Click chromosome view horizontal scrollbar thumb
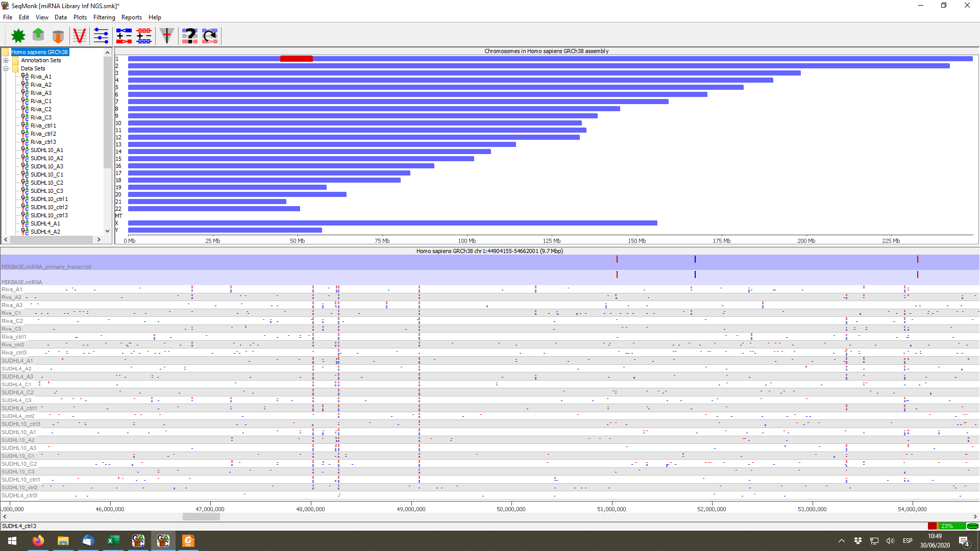Viewport: 980px width, 551px height. click(x=201, y=517)
